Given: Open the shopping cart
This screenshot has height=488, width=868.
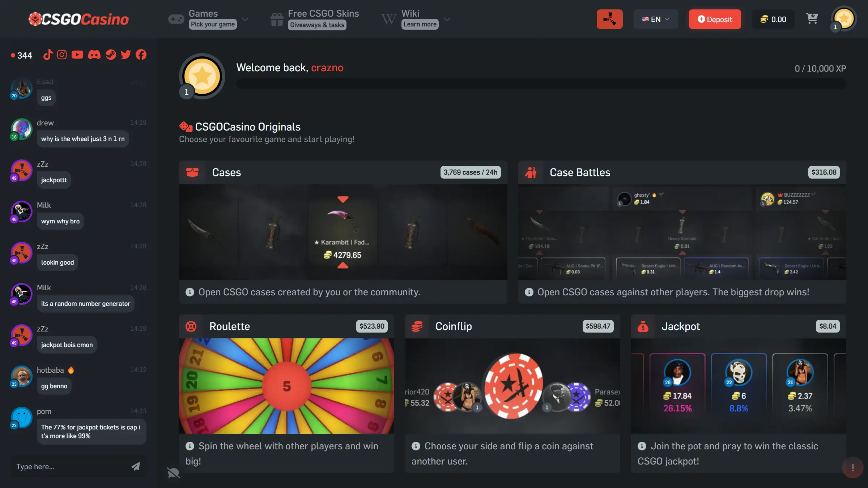Looking at the screenshot, I should [812, 19].
